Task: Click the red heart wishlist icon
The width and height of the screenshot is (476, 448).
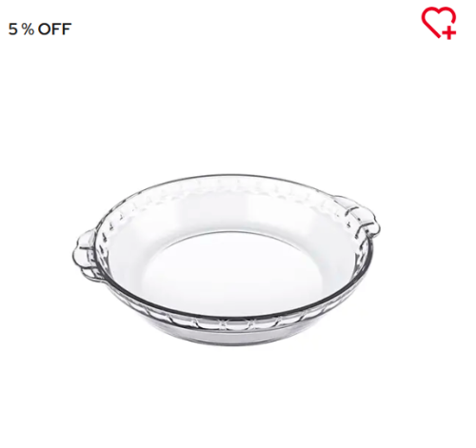Action: tap(439, 23)
